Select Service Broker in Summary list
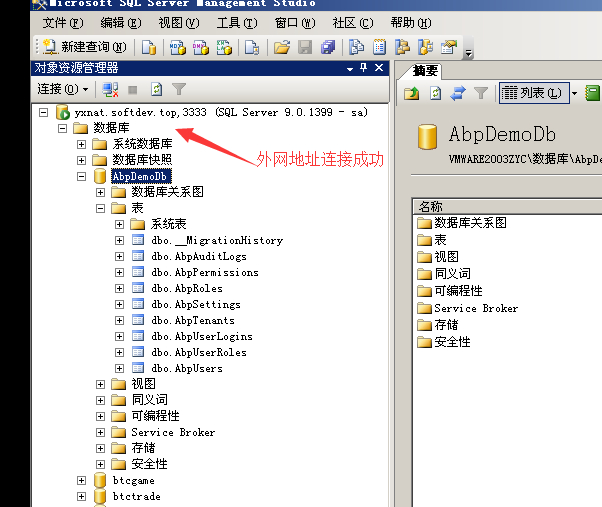The height and width of the screenshot is (507, 602). point(476,308)
